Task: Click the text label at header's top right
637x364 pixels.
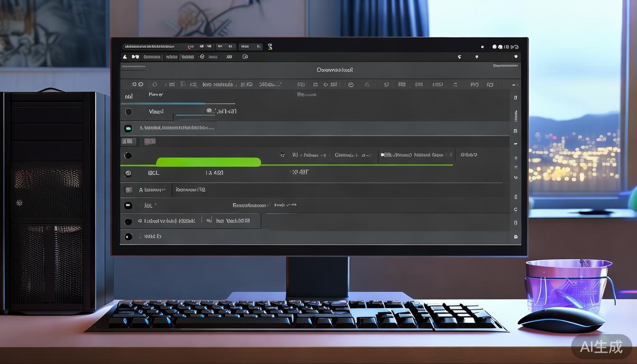Action: tap(505, 66)
